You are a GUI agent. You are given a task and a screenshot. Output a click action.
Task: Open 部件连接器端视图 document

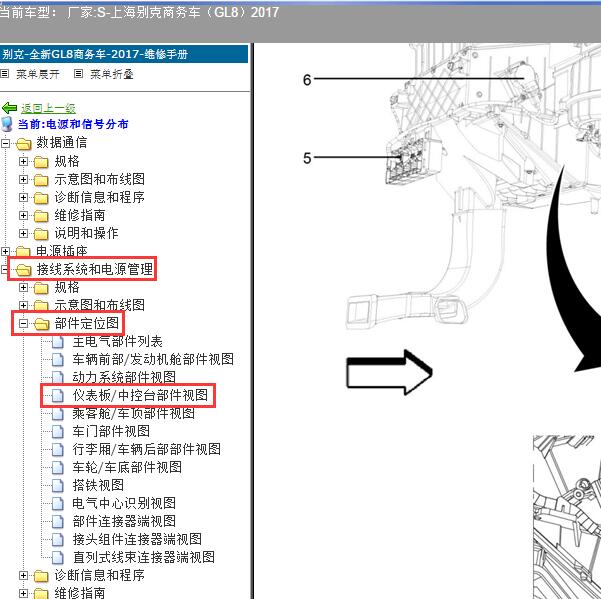[124, 521]
